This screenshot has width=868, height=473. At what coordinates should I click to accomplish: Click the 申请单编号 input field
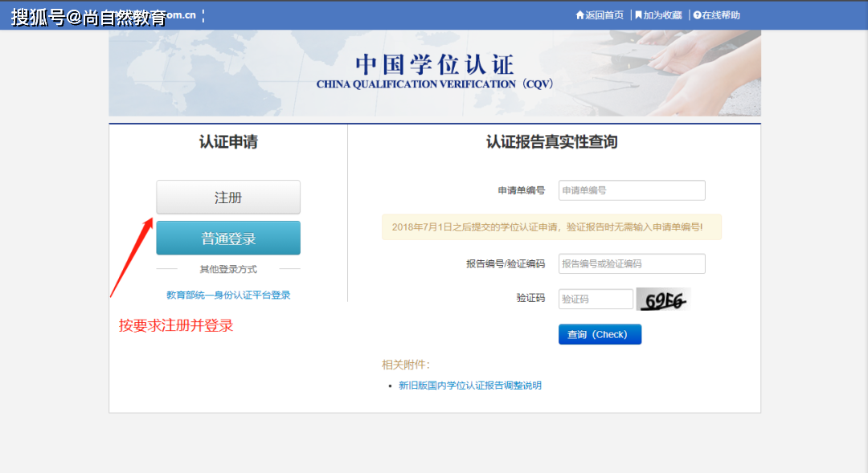click(x=631, y=190)
